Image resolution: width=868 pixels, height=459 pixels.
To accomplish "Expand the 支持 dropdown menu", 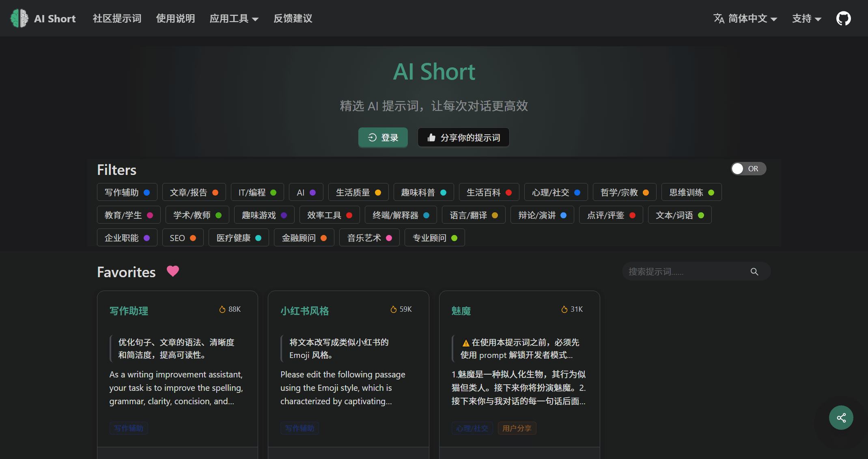I will pos(806,18).
